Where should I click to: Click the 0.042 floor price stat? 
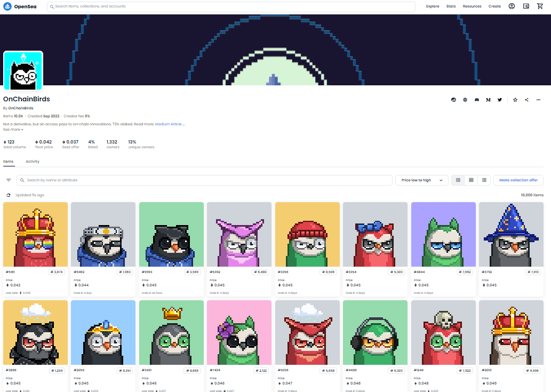[x=44, y=144]
